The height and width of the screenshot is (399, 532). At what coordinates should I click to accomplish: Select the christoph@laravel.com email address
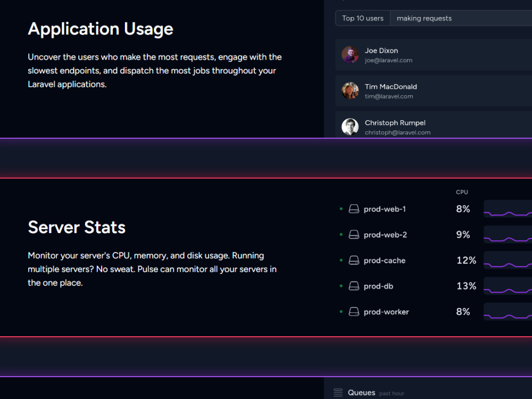[x=397, y=132]
